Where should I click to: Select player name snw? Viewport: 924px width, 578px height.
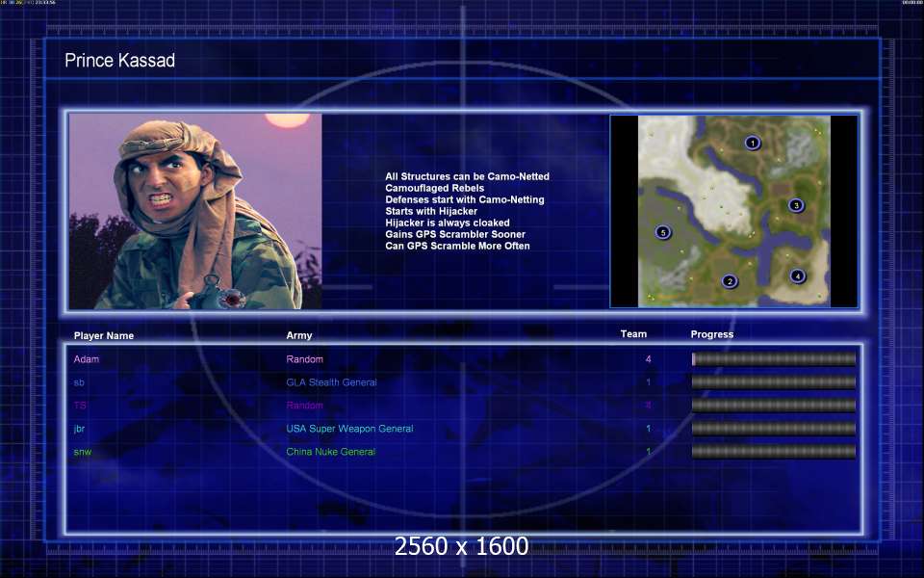[83, 452]
